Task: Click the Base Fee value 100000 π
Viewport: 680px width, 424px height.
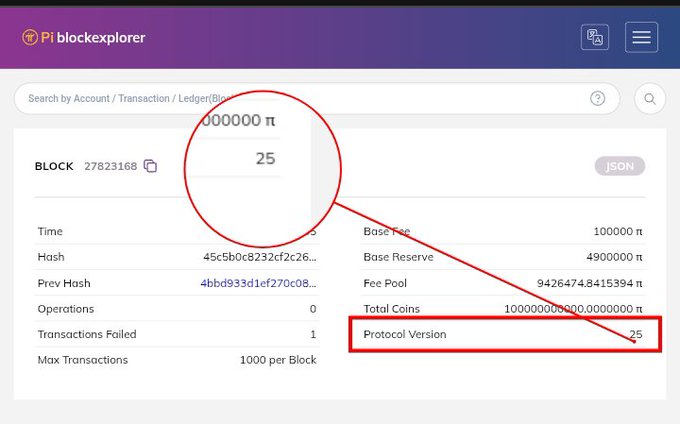Action: coord(618,232)
